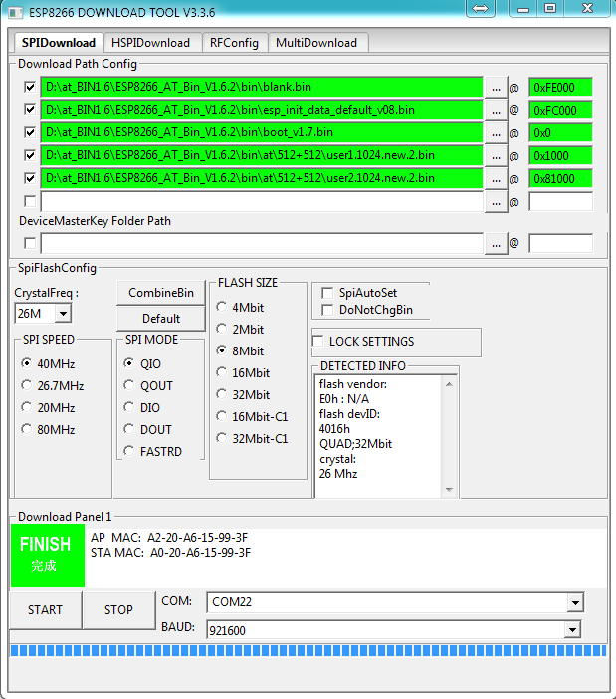Open the RFConfig tab
Image resolution: width=616 pixels, height=699 pixels.
[x=234, y=43]
